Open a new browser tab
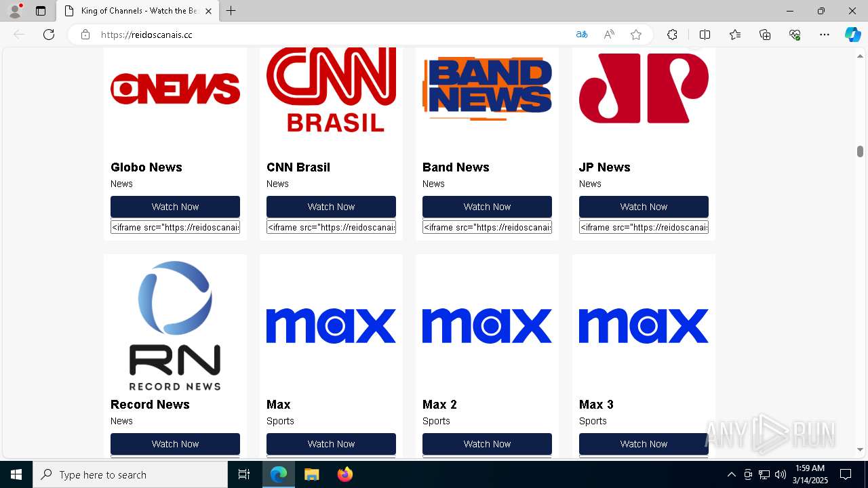Screen dimensions: 868x488 231,11
